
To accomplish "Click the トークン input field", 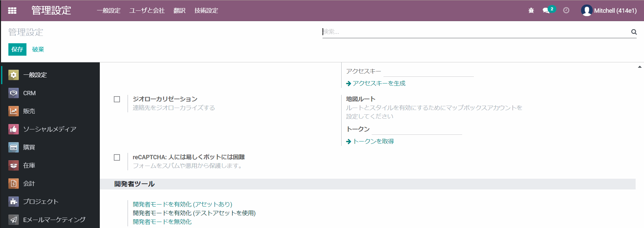I will pyautogui.click(x=417, y=130).
